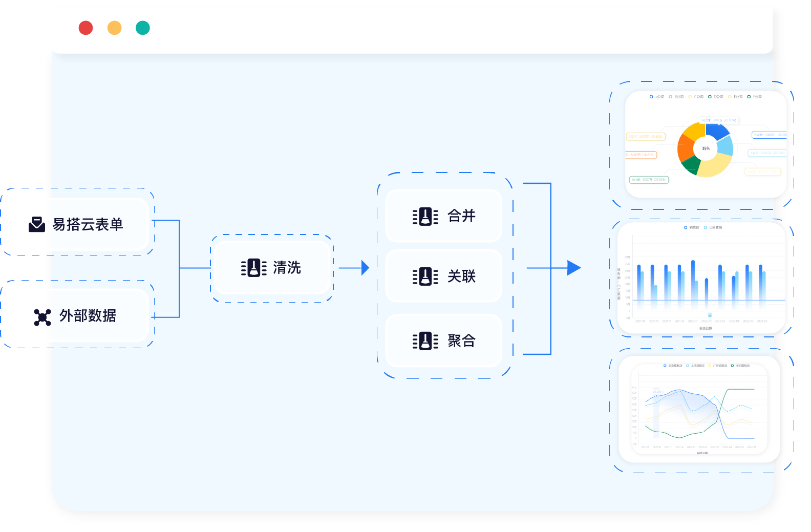Select the 清洗 label text

point(287,267)
